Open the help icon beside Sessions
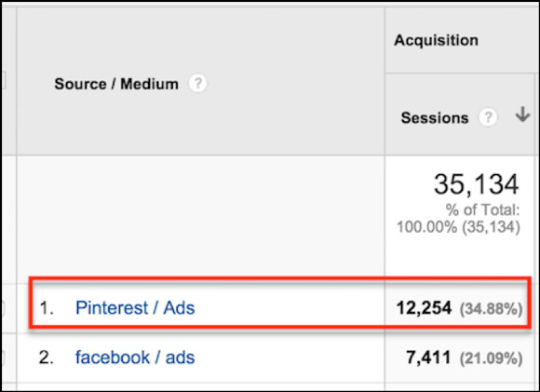The image size is (540, 392). [488, 117]
